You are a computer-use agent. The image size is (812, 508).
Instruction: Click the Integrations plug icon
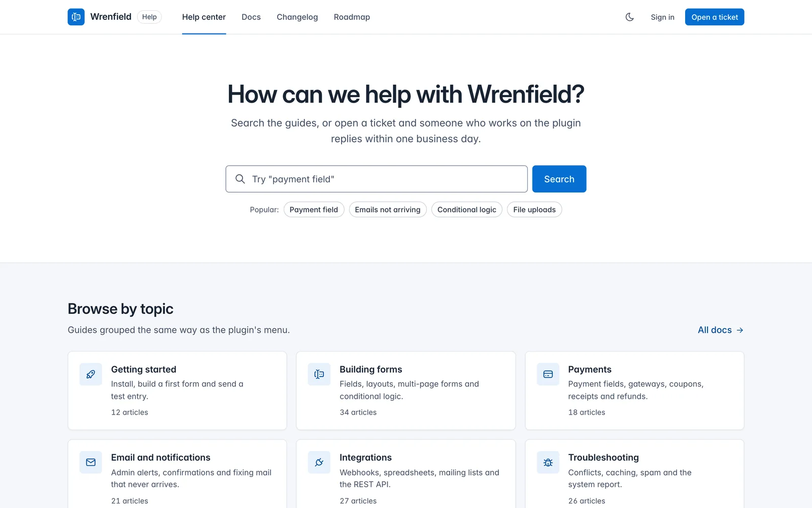(319, 462)
